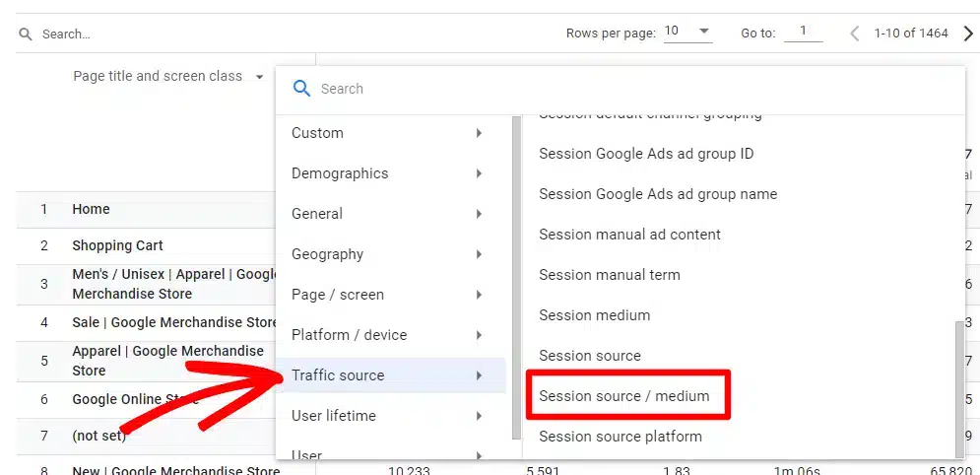This screenshot has height=475, width=980.
Task: Expand the Geography category
Action: (x=390, y=254)
